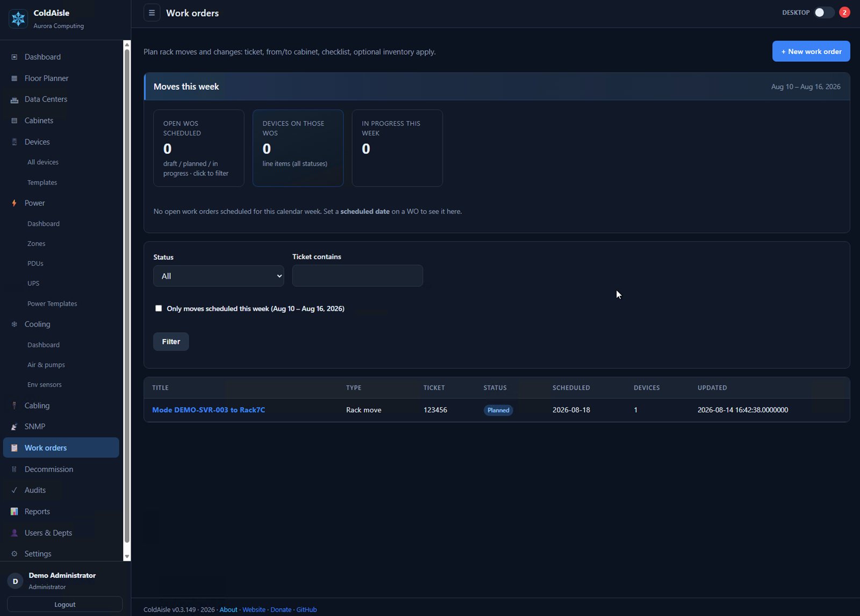The width and height of the screenshot is (860, 616).
Task: Click scheduled date 2026-08-18
Action: 571,410
